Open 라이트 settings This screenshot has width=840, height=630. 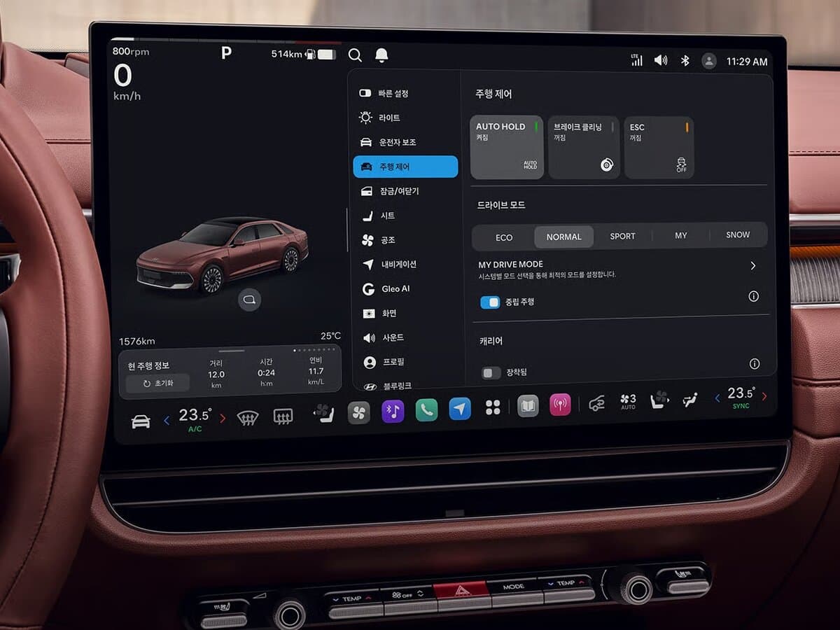click(x=406, y=118)
